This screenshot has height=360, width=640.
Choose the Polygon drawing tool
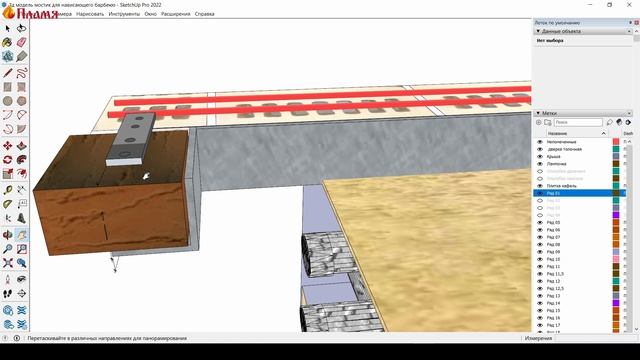click(22, 101)
